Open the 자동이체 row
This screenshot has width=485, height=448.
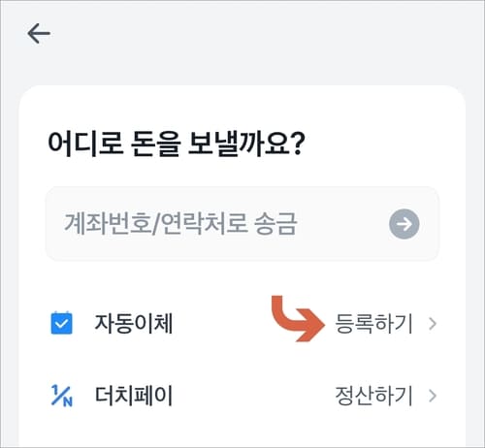pyautogui.click(x=242, y=323)
